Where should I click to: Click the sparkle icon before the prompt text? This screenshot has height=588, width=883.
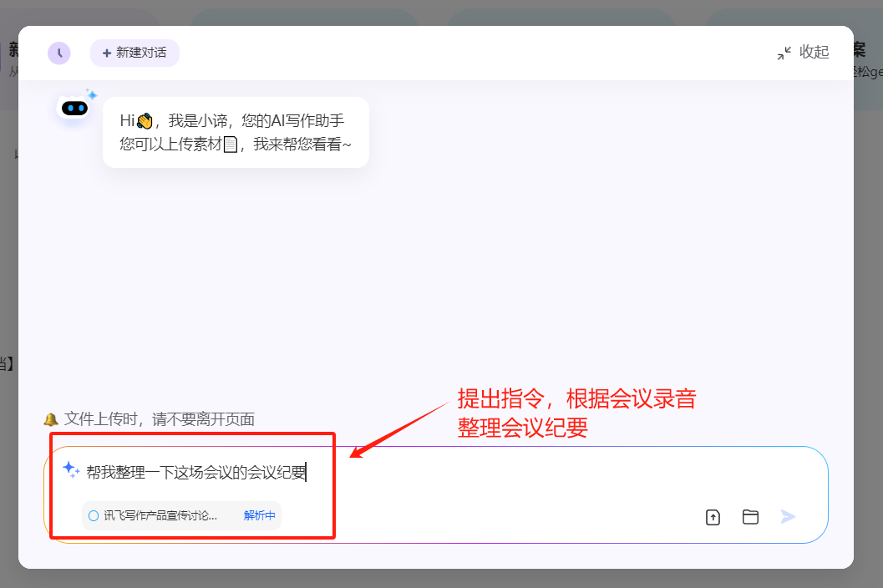72,471
